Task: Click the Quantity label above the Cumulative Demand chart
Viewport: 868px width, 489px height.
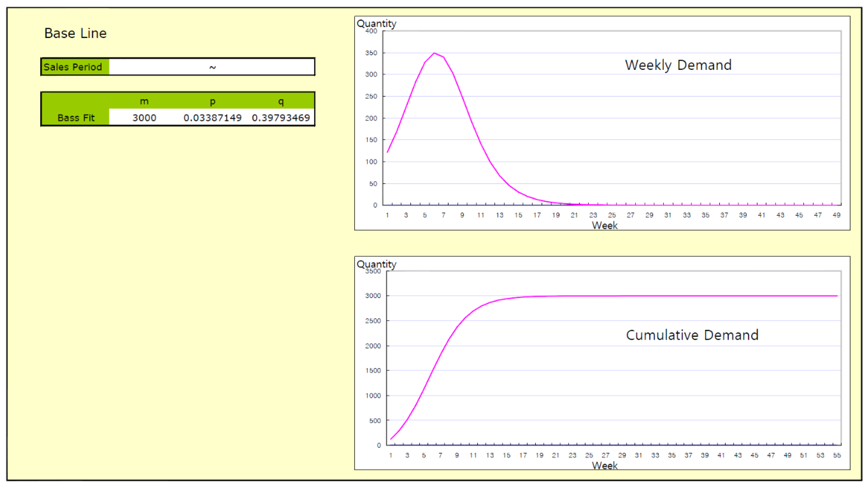Action: coord(376,264)
